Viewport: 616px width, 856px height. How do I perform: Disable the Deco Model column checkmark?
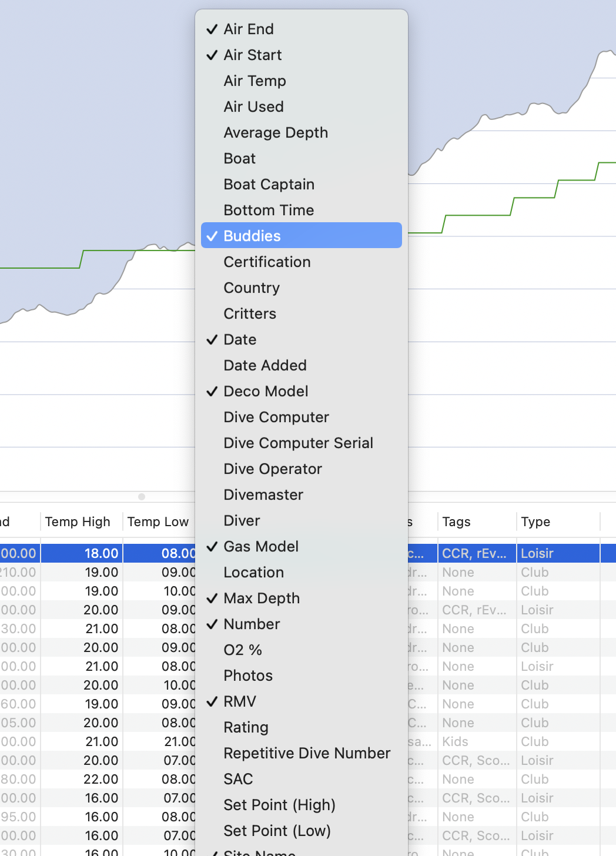coord(266,391)
